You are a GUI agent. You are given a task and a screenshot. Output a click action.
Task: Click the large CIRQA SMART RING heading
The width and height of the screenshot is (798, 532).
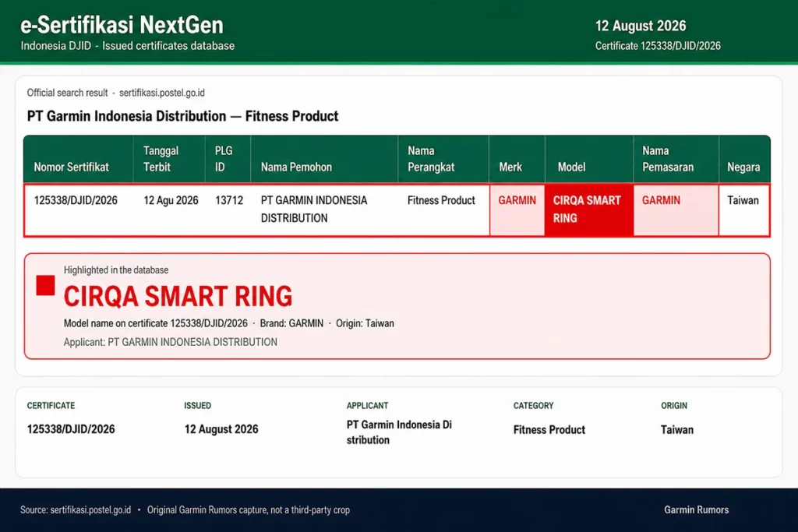pyautogui.click(x=178, y=297)
